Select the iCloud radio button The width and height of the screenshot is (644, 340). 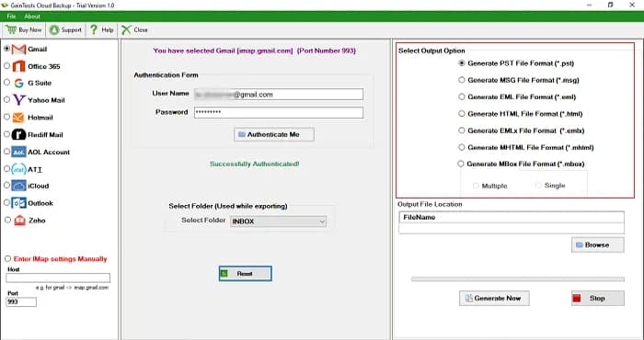point(7,186)
